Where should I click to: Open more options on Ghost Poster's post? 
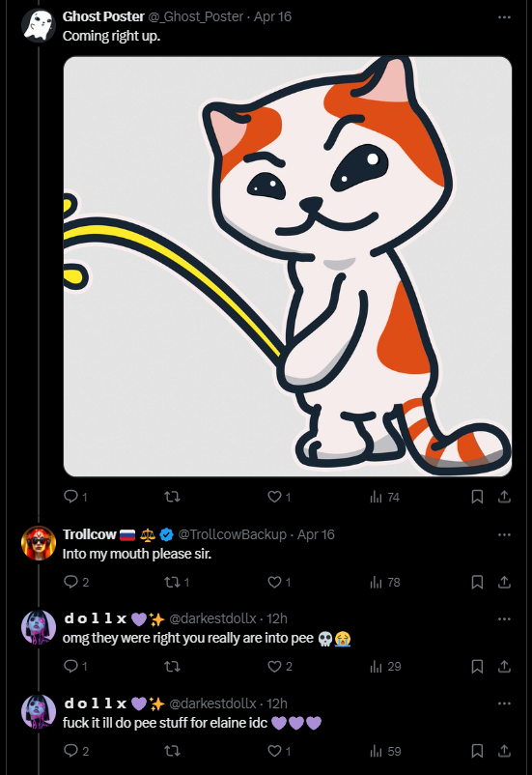504,17
